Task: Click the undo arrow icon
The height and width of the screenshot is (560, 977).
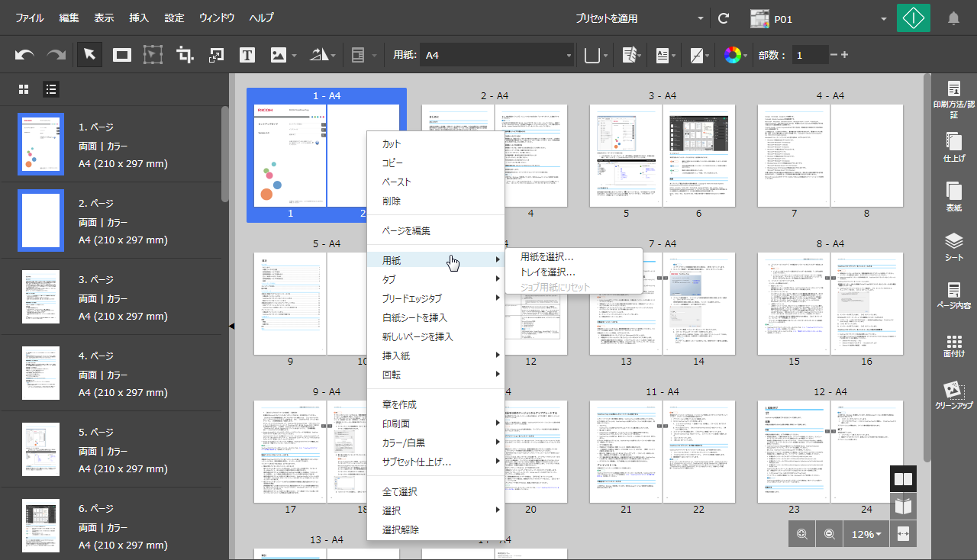Action: 24,55
